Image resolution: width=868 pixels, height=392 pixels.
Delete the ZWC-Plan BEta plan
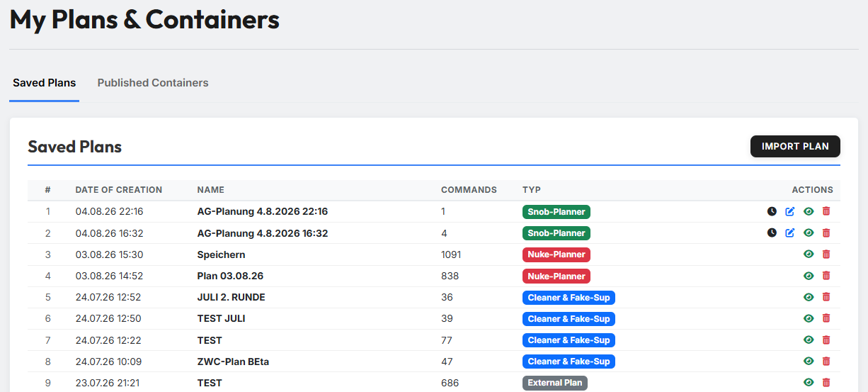tap(826, 361)
